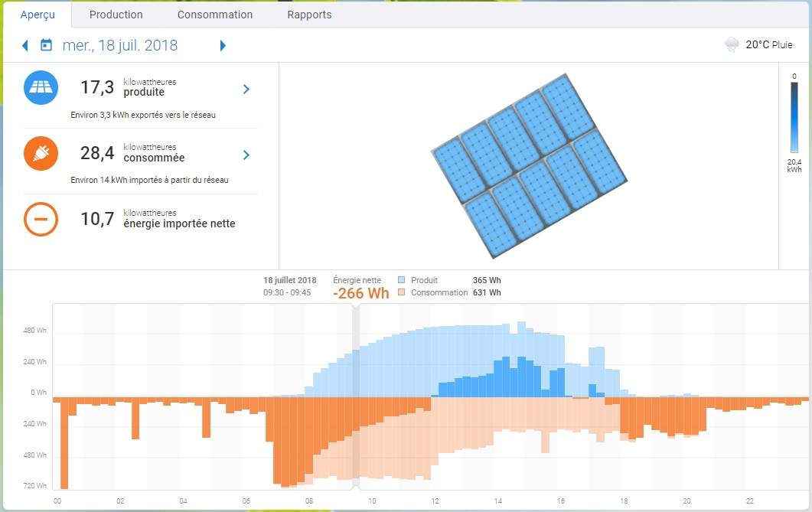Click the 365 Wh Produit legend entry
Image resolution: width=812 pixels, height=512 pixels.
[487, 280]
